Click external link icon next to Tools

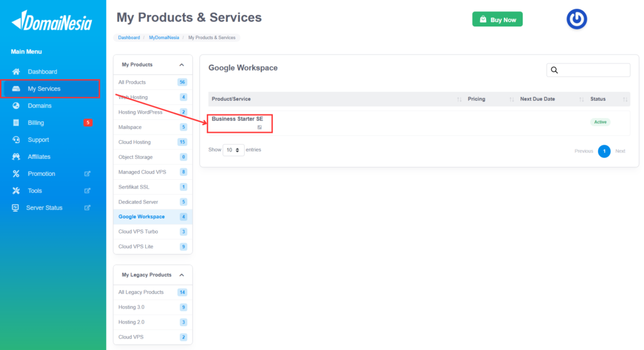(87, 191)
